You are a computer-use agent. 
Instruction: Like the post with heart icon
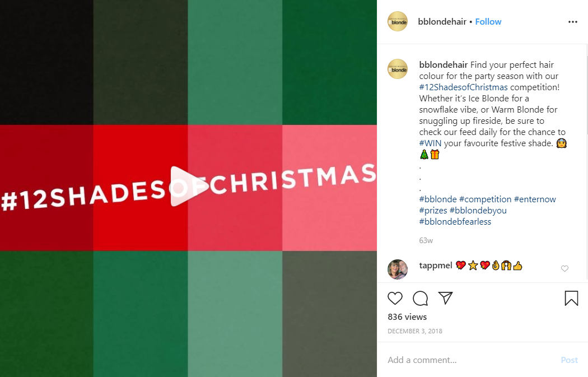(395, 298)
